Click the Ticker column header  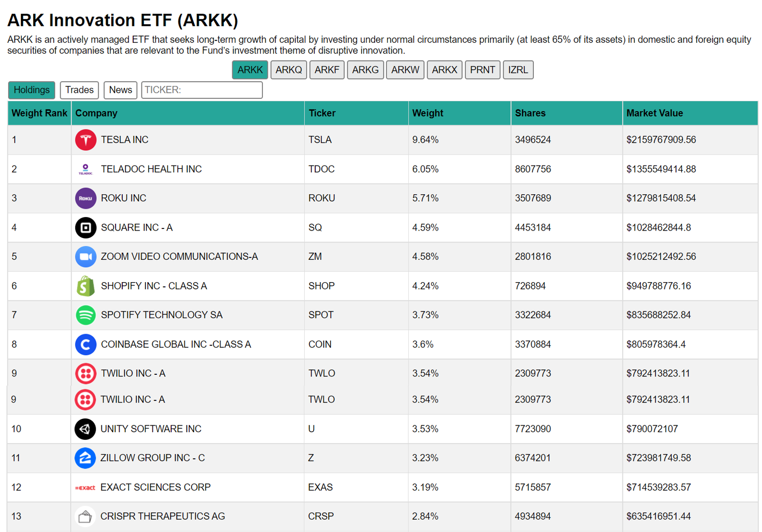click(x=356, y=113)
